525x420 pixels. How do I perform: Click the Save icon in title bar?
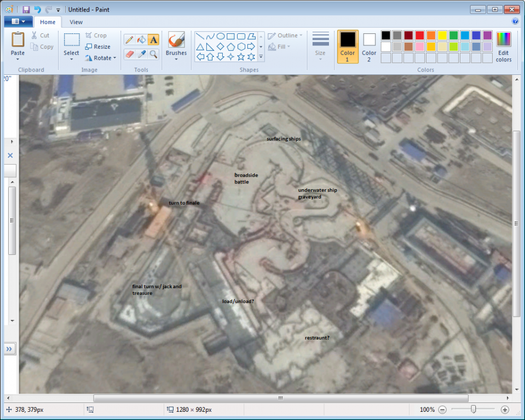pyautogui.click(x=26, y=9)
